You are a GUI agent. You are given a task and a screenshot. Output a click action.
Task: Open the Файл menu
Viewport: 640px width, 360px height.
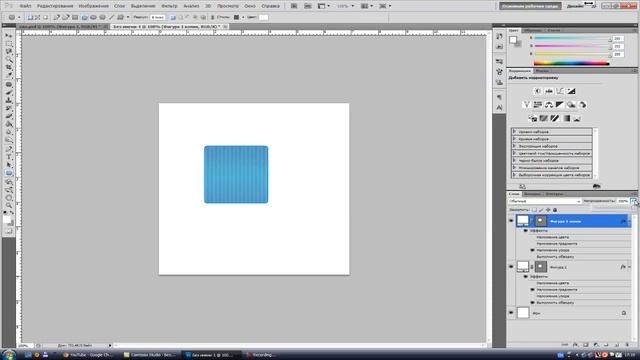coord(25,6)
